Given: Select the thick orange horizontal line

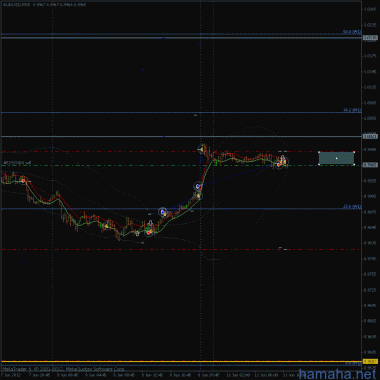Looking at the screenshot, I should [x=181, y=362].
